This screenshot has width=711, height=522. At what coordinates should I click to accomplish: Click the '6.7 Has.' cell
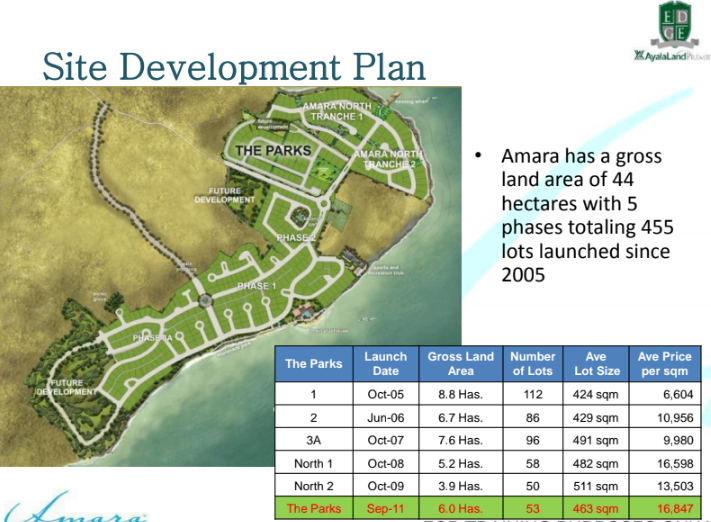pyautogui.click(x=461, y=417)
